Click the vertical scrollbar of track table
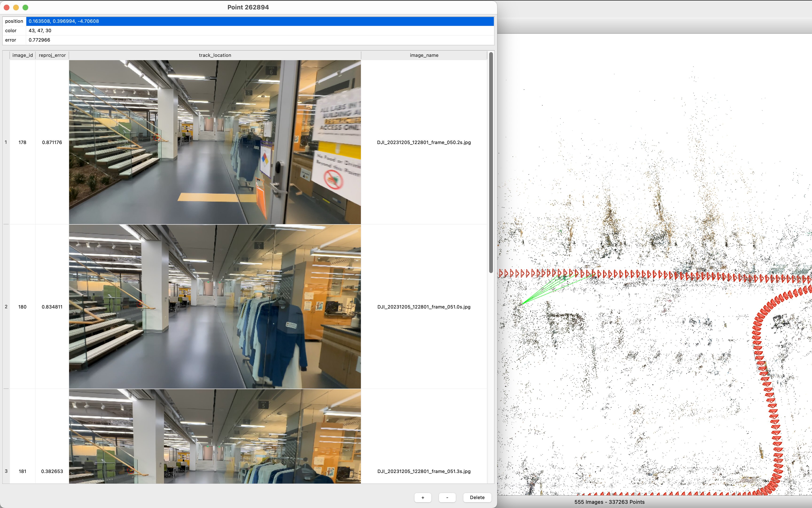This screenshot has height=508, width=812. click(x=491, y=163)
